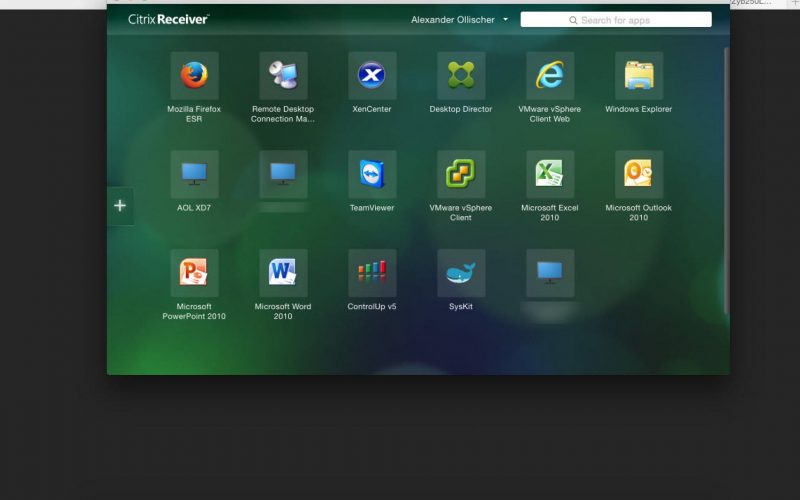Launch Windows Explorer icon
The image size is (800, 500).
(x=639, y=76)
